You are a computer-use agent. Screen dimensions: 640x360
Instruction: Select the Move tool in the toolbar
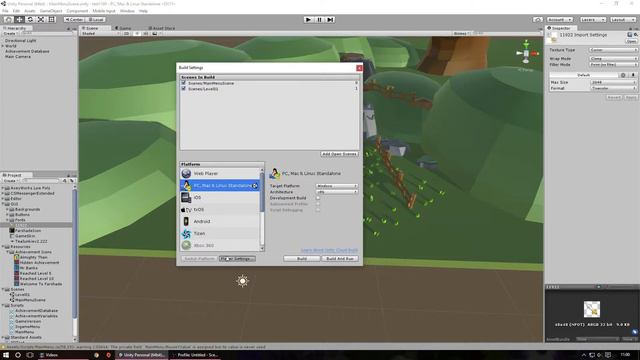(x=19, y=19)
